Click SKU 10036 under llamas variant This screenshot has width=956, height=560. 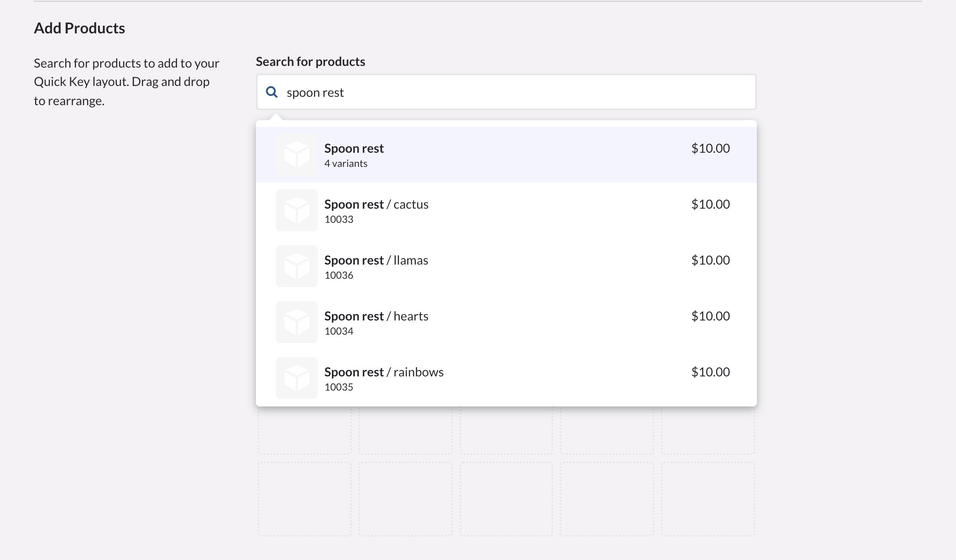(x=339, y=275)
